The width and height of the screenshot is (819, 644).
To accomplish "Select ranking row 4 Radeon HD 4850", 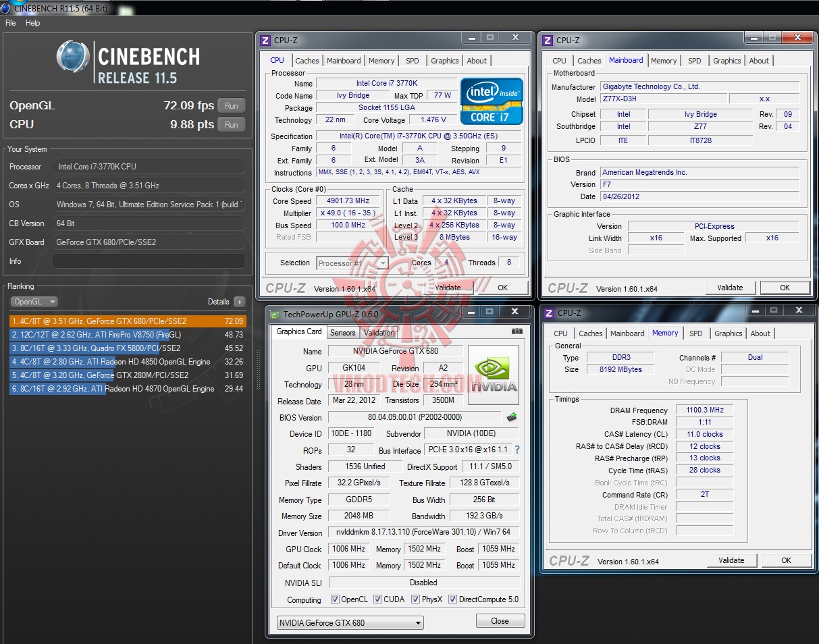I will (128, 362).
